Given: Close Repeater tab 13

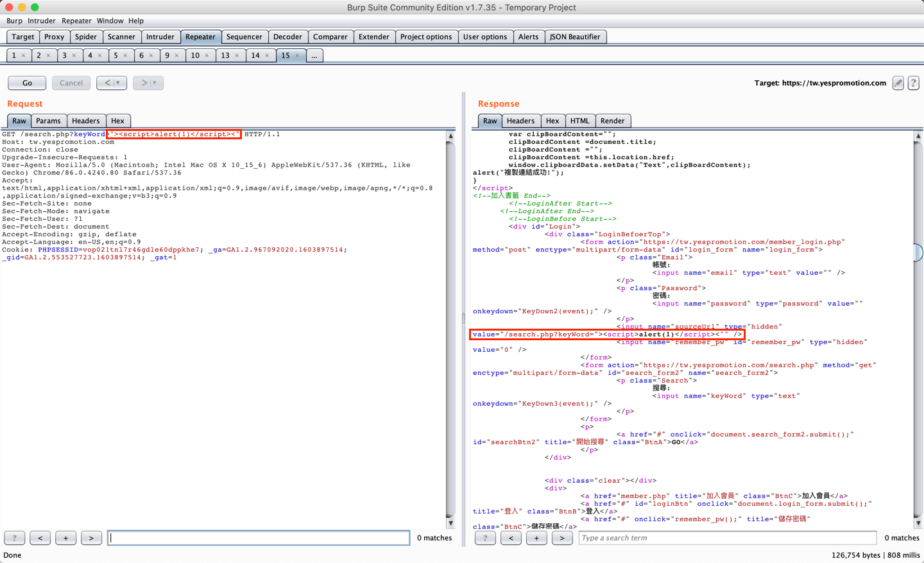Looking at the screenshot, I should pos(237,56).
